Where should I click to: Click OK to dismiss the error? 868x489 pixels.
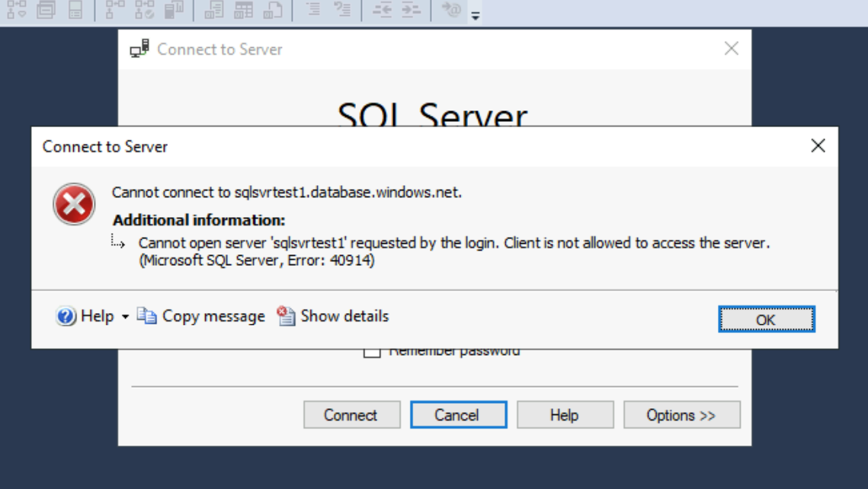(766, 319)
